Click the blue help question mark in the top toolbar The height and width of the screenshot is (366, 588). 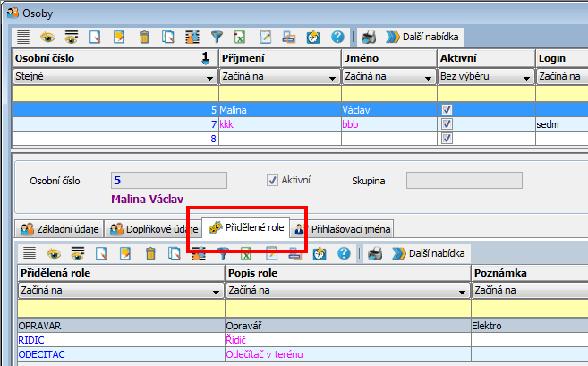click(337, 38)
